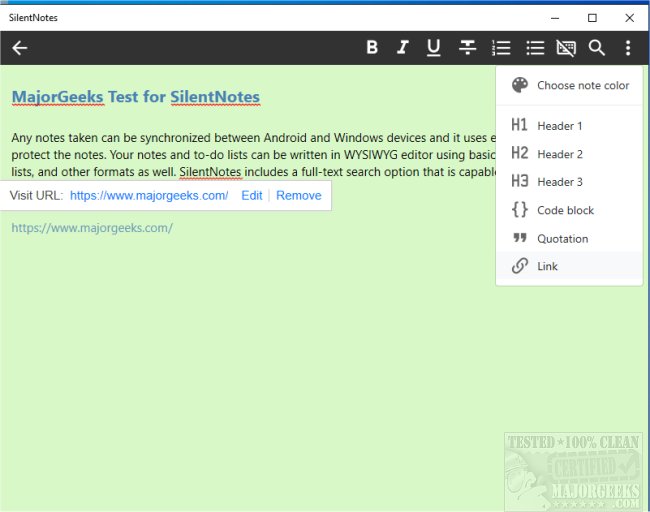Image resolution: width=650 pixels, height=512 pixels.
Task: Toggle underline formatting
Action: (434, 48)
